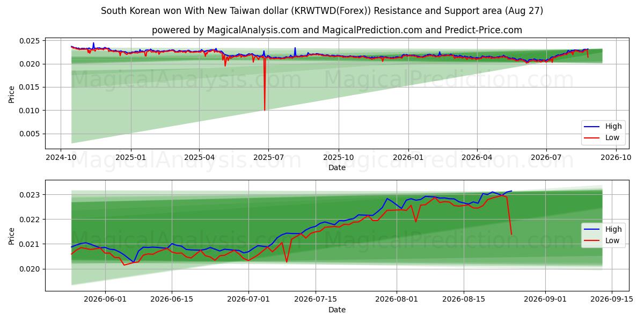This screenshot has width=644, height=322.
Task: Click the '2026-09-01' tick label
Action: coord(546,299)
